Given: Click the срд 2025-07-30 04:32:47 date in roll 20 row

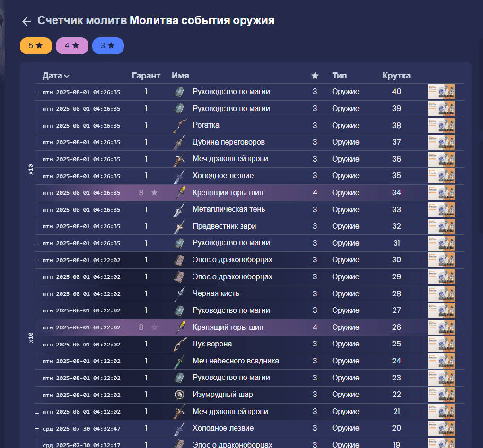Looking at the screenshot, I should click(x=81, y=429).
